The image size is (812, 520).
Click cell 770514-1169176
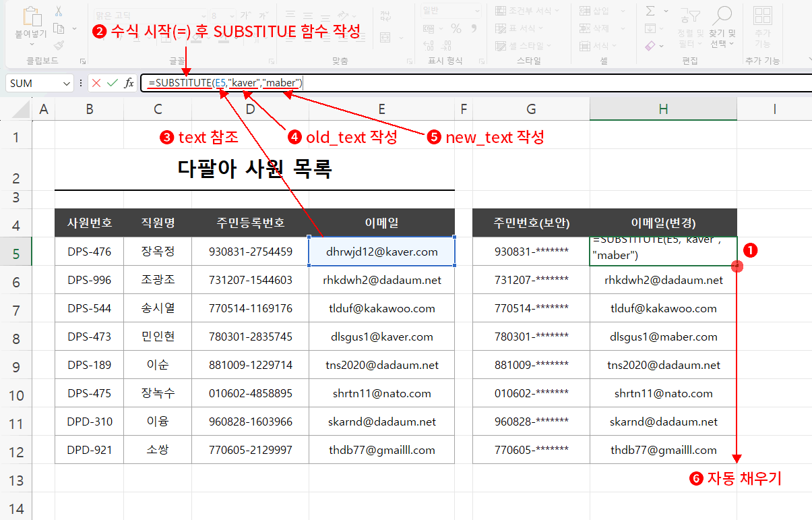(250, 308)
